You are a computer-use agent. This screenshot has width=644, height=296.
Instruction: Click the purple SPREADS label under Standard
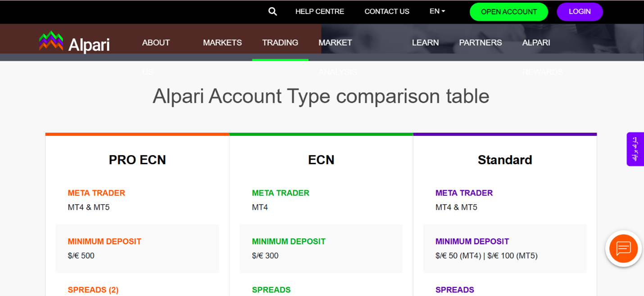(455, 290)
